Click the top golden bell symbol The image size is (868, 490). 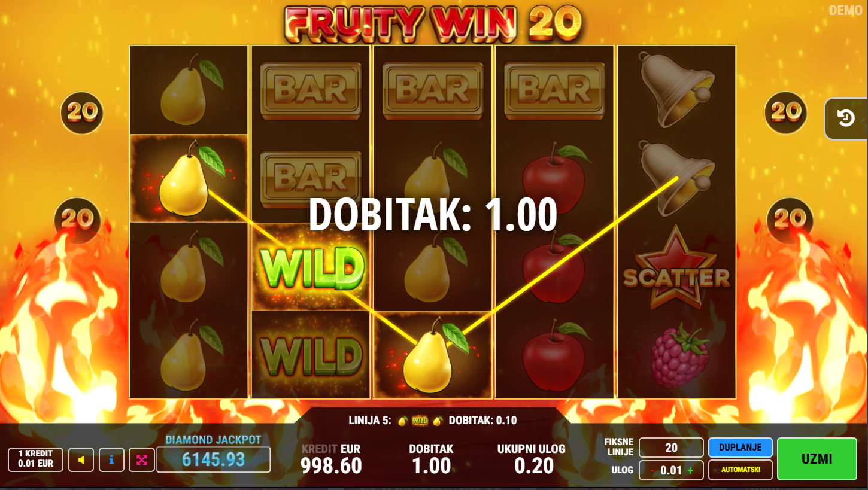click(x=675, y=90)
